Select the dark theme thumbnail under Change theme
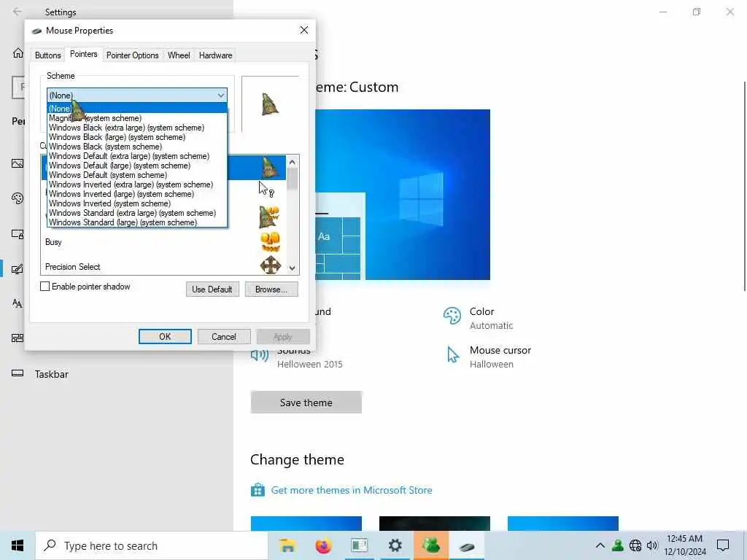 (x=435, y=524)
